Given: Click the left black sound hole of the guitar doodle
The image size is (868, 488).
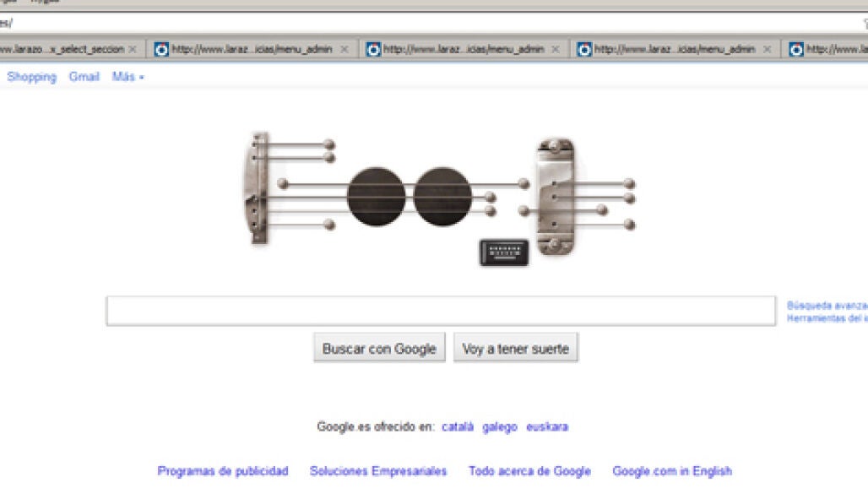Looking at the screenshot, I should [x=377, y=197].
